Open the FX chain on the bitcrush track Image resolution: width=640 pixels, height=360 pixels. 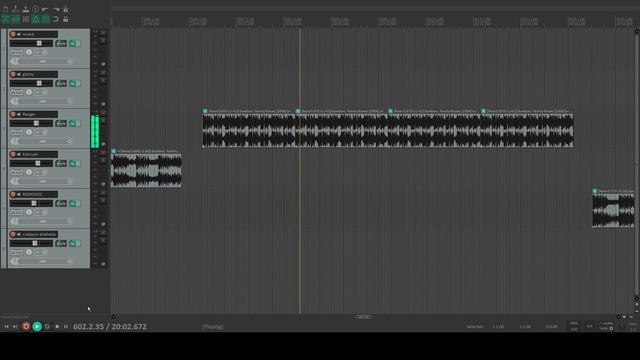click(x=73, y=164)
